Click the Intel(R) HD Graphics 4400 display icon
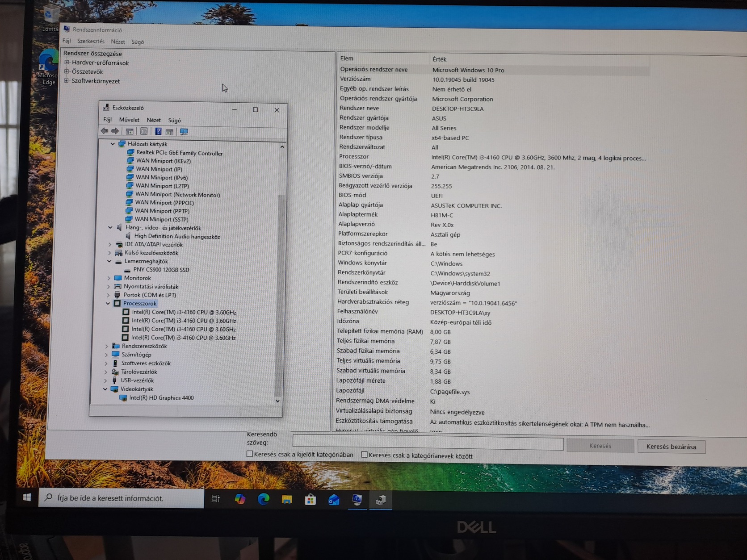Screen dimensions: 747x560 coord(123,398)
